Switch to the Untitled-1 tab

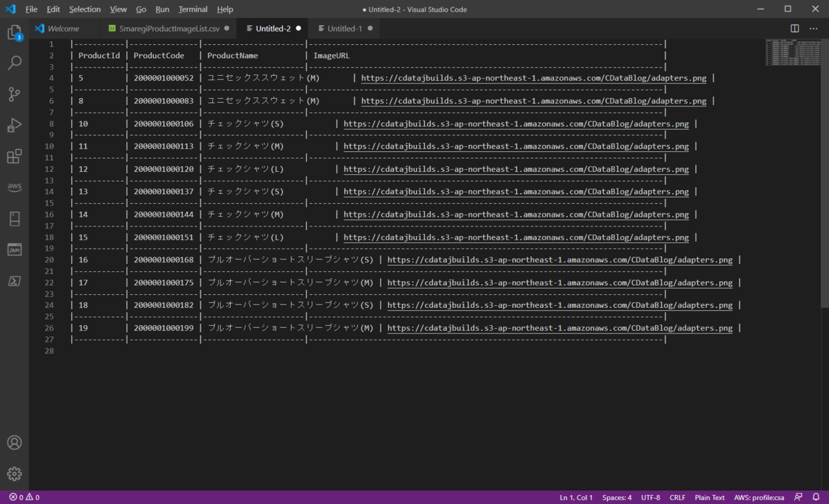click(x=344, y=28)
